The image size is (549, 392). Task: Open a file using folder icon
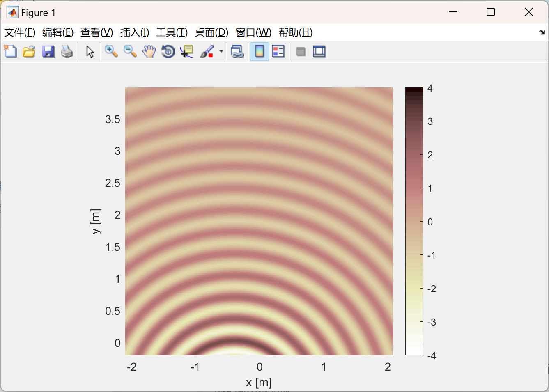[29, 52]
